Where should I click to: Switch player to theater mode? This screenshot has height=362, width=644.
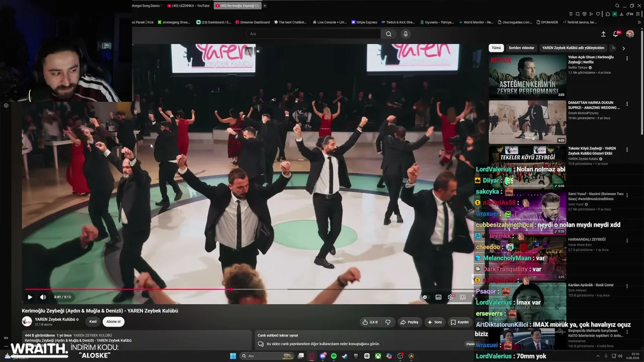463,297
